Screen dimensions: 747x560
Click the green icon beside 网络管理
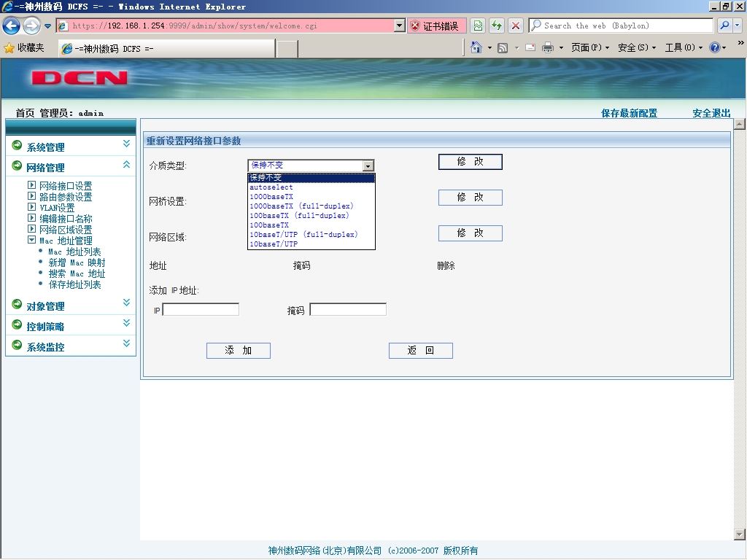point(17,166)
